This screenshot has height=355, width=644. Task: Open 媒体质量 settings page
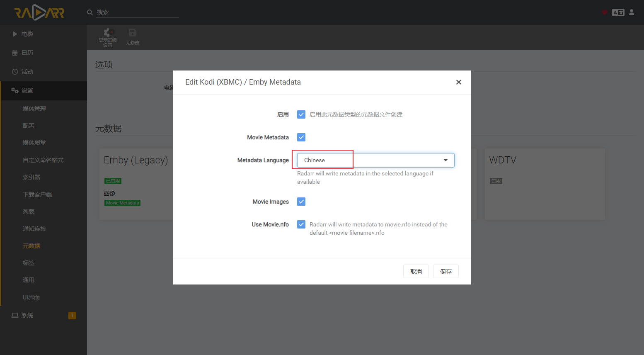click(34, 143)
